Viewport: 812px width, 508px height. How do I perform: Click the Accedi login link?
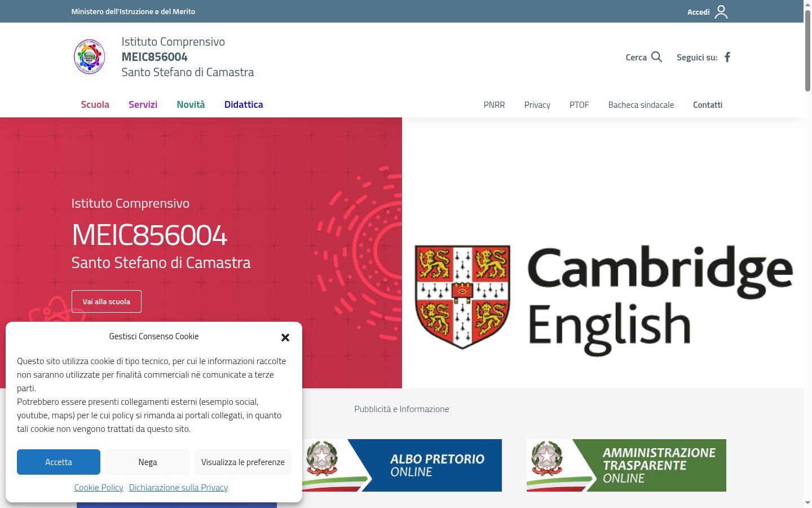pos(698,12)
